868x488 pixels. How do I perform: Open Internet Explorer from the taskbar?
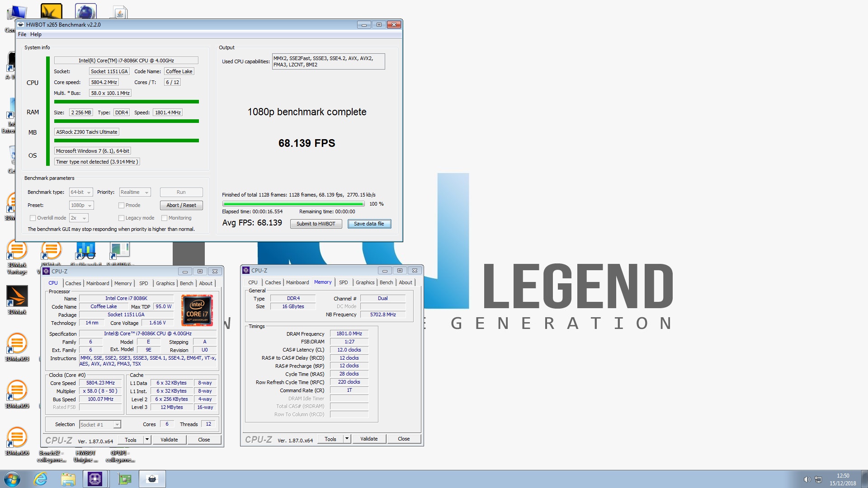pyautogui.click(x=41, y=479)
